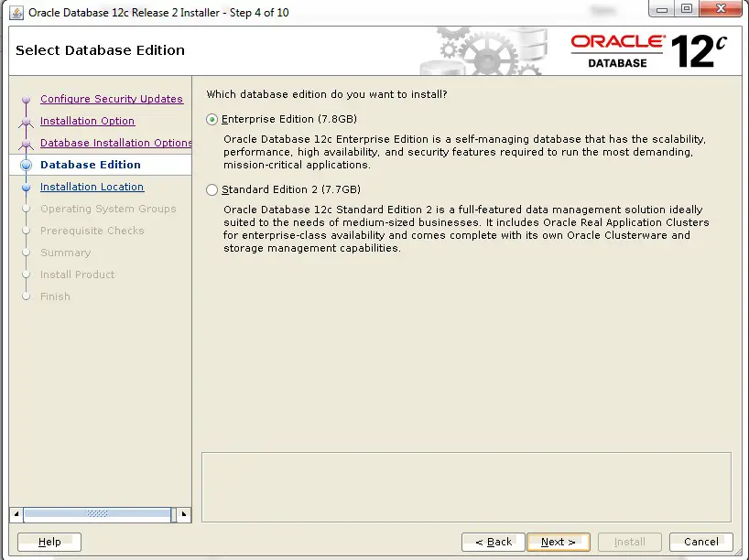Click the Installation Option step bullet icon

point(27,123)
